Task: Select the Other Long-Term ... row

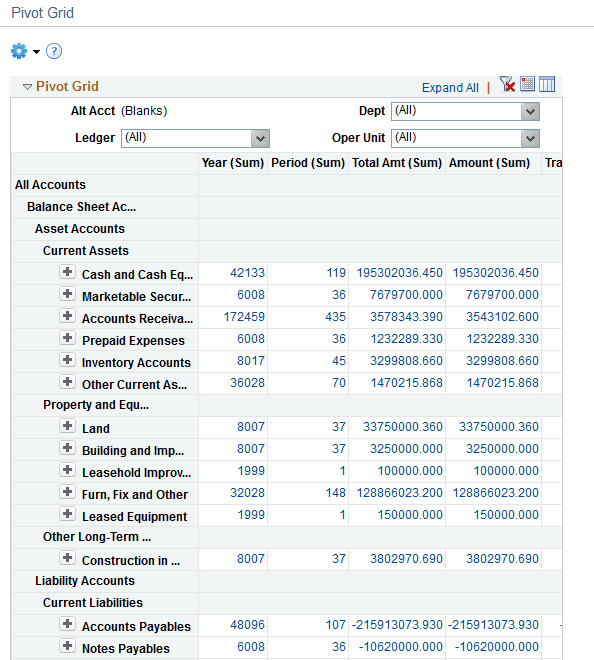Action: (97, 537)
